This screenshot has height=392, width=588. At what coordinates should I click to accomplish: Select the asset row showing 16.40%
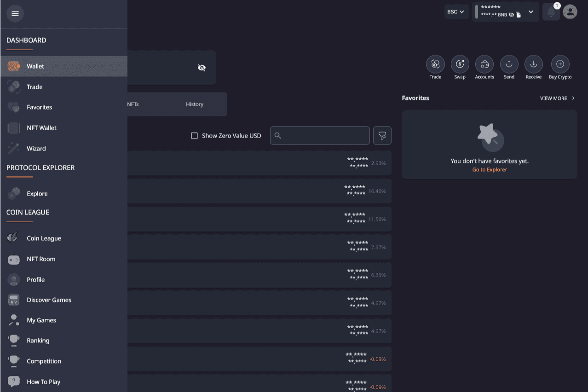[259, 191]
